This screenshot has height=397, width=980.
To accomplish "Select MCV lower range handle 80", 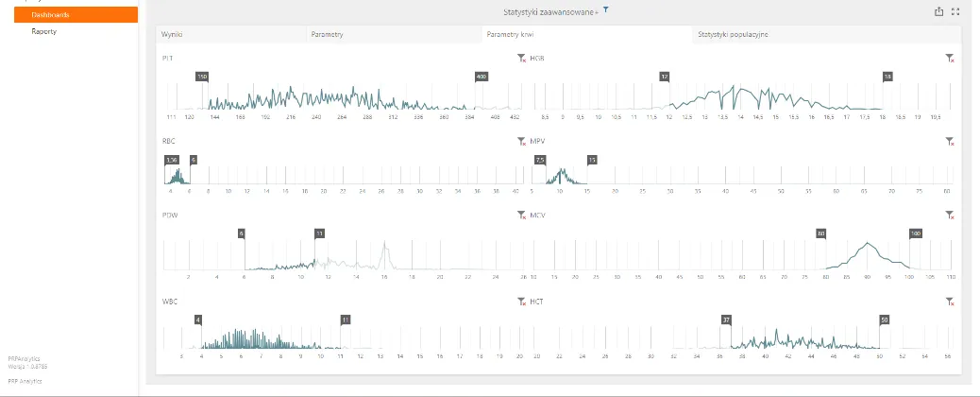I will pos(821,233).
